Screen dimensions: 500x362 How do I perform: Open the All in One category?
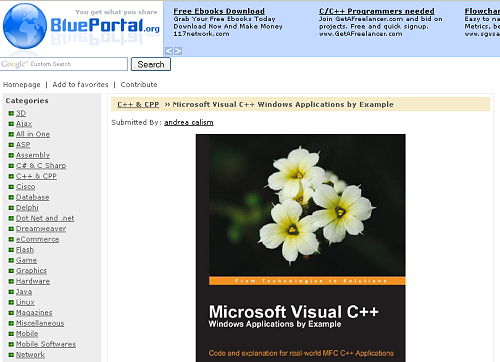[x=33, y=134]
